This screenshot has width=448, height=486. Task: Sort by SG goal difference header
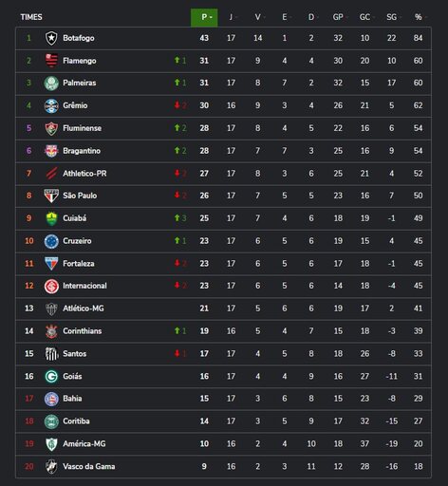click(x=392, y=17)
